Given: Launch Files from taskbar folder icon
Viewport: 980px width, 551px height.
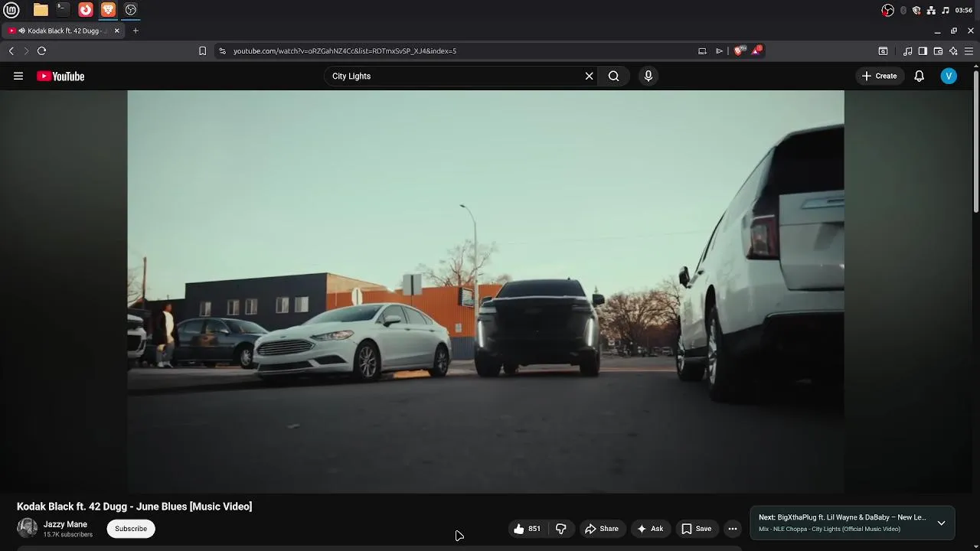Looking at the screenshot, I should (x=41, y=10).
